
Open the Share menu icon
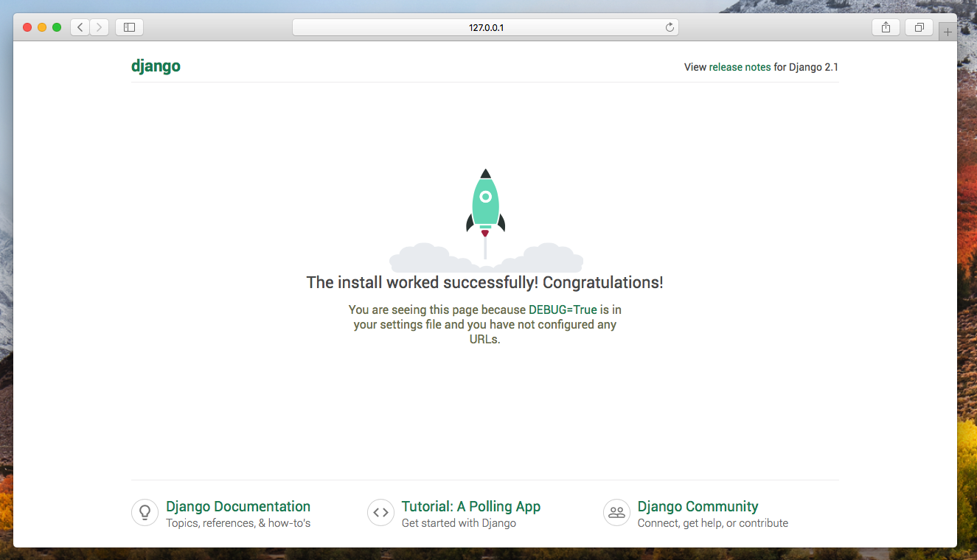(886, 27)
